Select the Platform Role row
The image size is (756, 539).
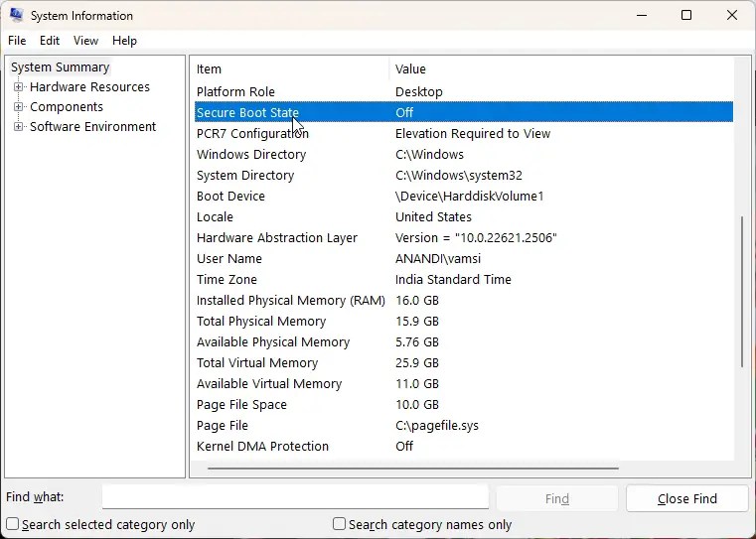point(464,91)
